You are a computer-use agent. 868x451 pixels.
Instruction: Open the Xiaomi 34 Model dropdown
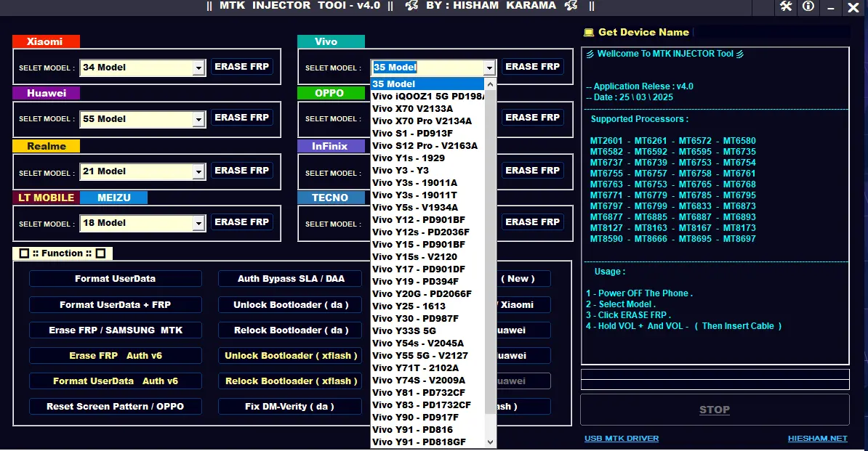[x=198, y=67]
